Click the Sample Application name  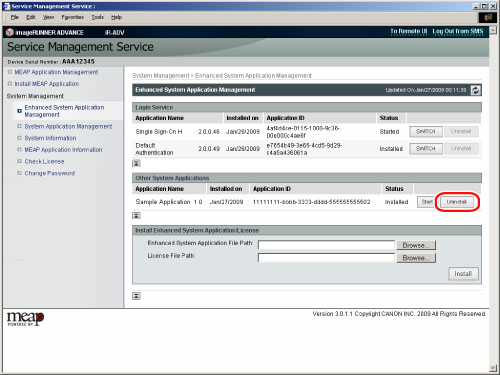point(163,202)
